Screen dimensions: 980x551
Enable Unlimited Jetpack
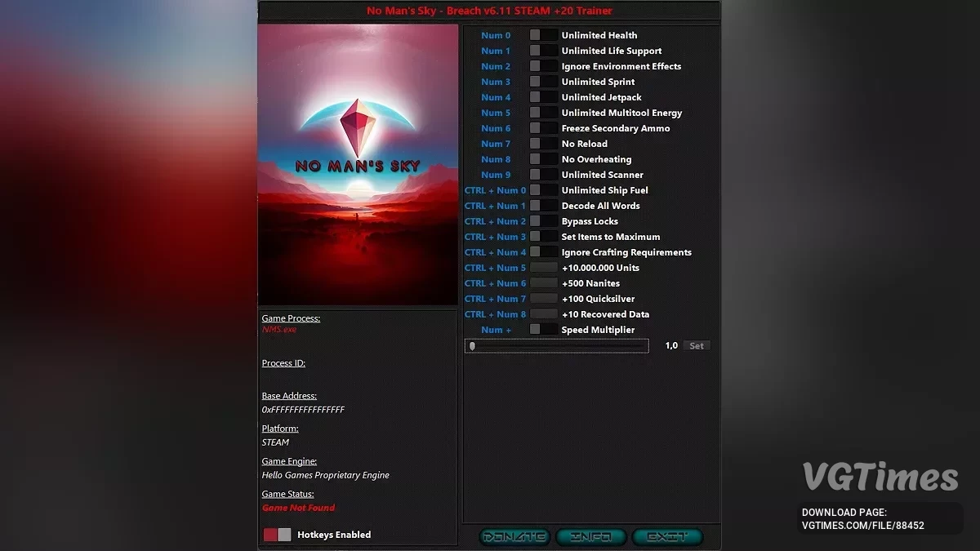tap(543, 96)
